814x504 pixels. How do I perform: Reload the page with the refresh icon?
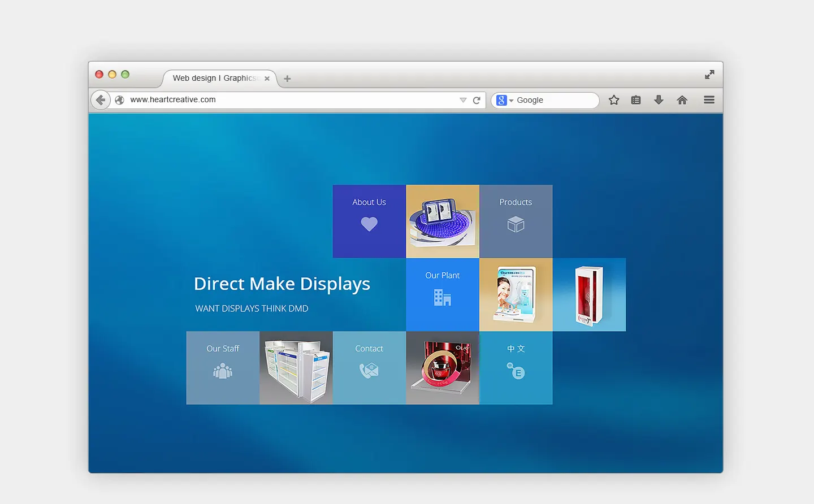477,100
